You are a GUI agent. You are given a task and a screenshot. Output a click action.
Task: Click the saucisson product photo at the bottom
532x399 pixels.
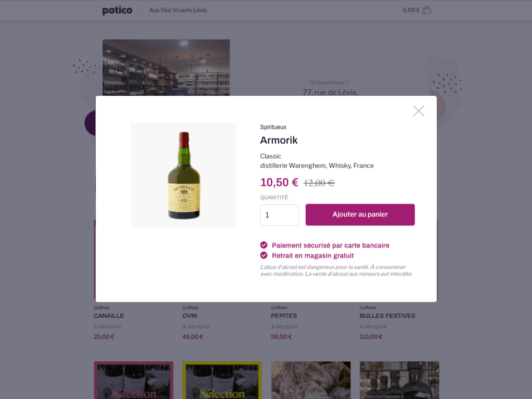point(310,381)
